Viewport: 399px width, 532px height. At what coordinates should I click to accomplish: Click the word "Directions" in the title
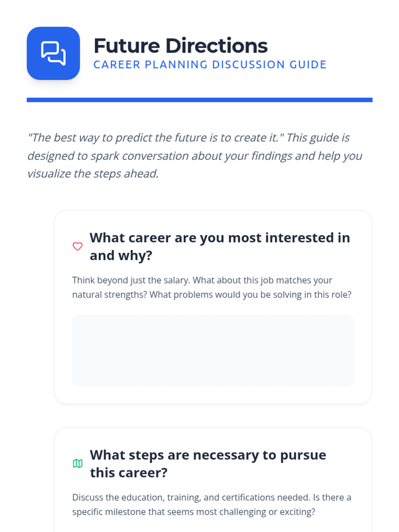(216, 46)
